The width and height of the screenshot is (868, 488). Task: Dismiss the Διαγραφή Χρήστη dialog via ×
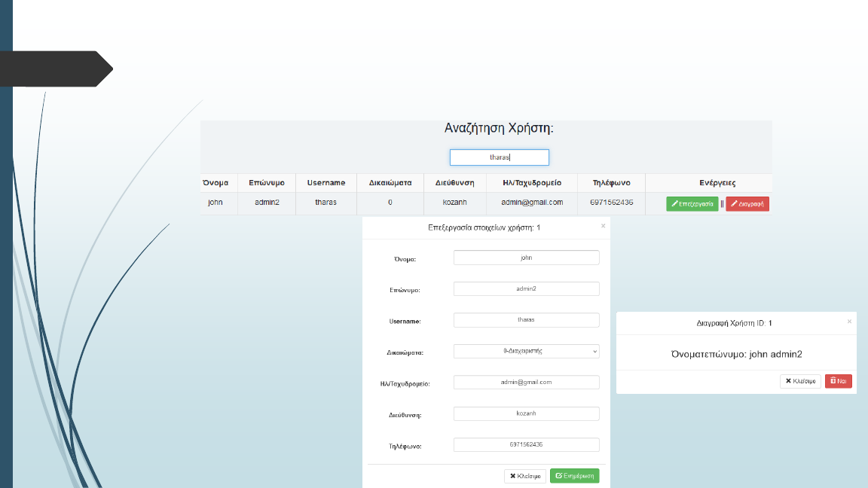point(849,322)
